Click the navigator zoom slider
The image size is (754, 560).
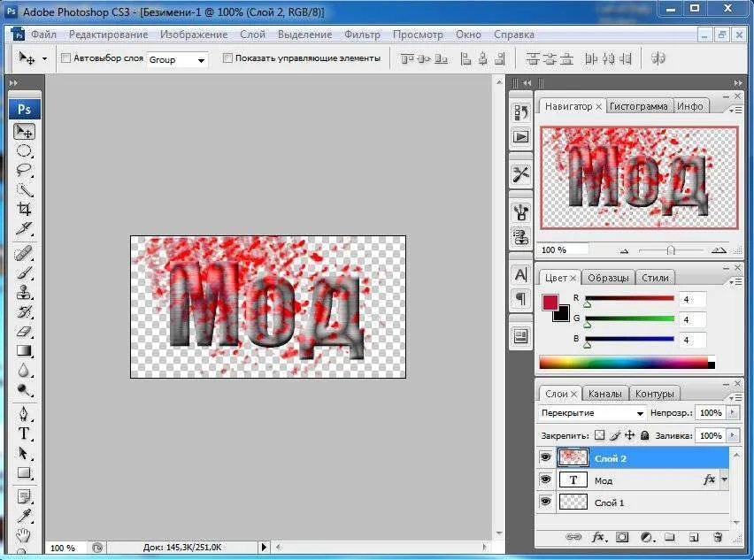pyautogui.click(x=671, y=250)
